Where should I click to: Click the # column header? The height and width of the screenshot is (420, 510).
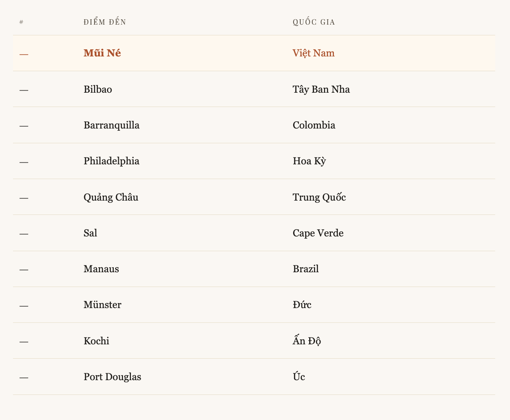pos(22,22)
